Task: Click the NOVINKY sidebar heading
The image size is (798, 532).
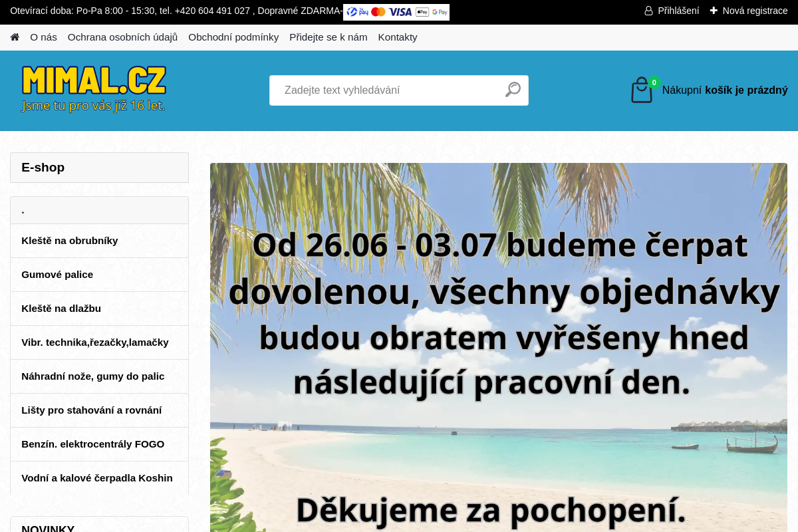Action: point(100,525)
